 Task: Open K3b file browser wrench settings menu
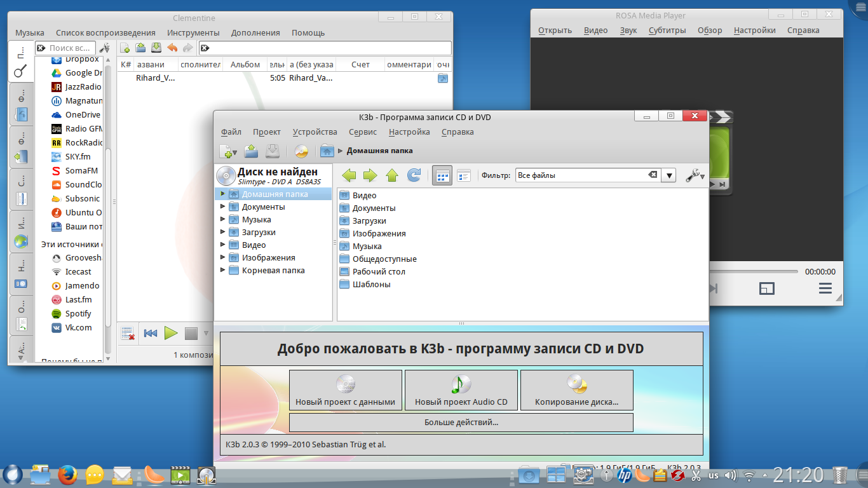[695, 175]
